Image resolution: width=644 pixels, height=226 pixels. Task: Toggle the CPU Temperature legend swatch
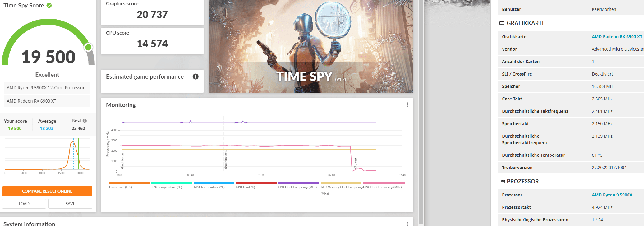click(x=172, y=183)
